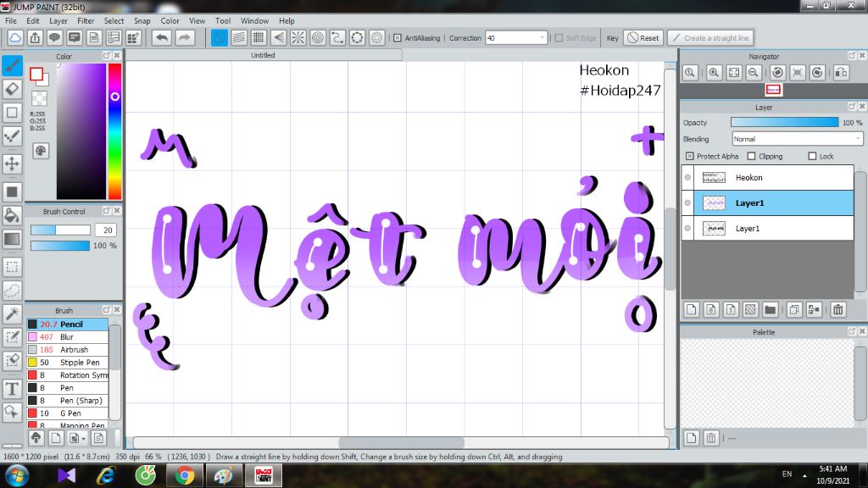868x488 pixels.
Task: Enable the Clipping checkbox
Action: click(751, 156)
